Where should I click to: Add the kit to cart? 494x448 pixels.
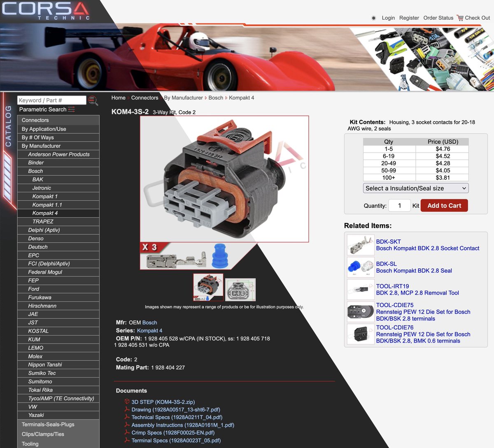tap(444, 206)
